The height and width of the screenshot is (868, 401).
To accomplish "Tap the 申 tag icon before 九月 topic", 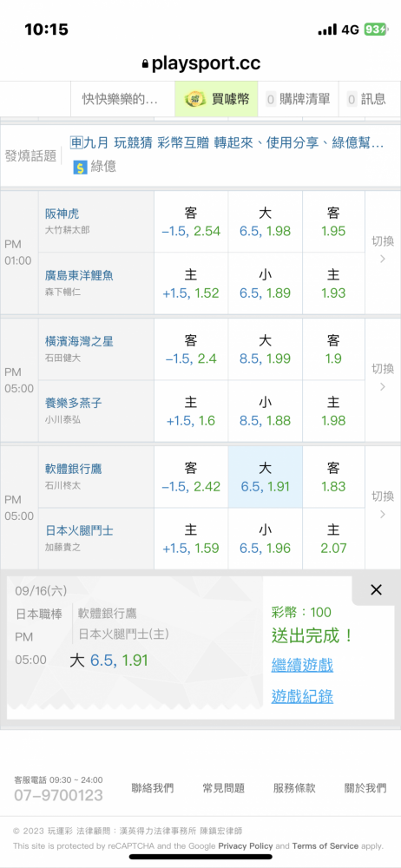I will tap(76, 143).
